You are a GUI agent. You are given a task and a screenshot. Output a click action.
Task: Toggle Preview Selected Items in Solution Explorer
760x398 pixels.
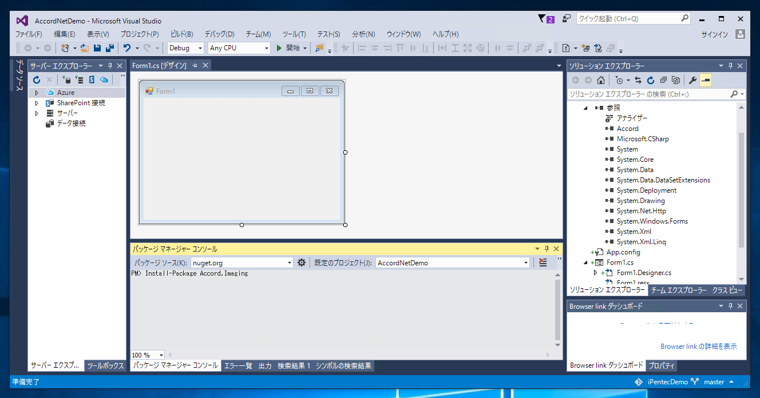click(x=706, y=80)
